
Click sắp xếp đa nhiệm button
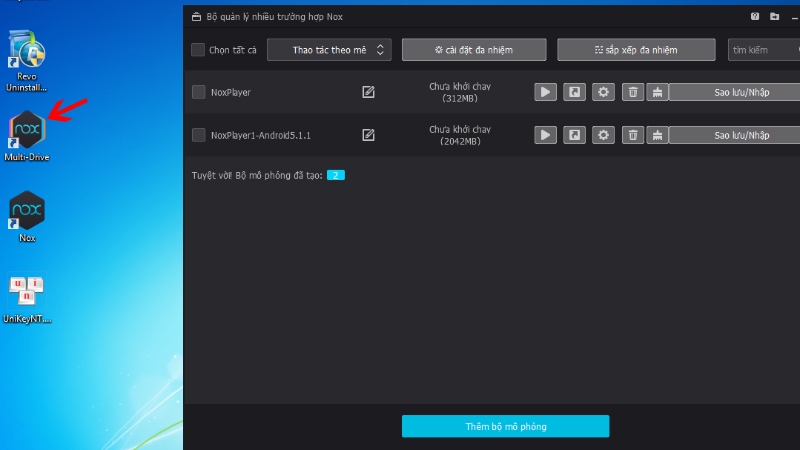[x=636, y=50]
